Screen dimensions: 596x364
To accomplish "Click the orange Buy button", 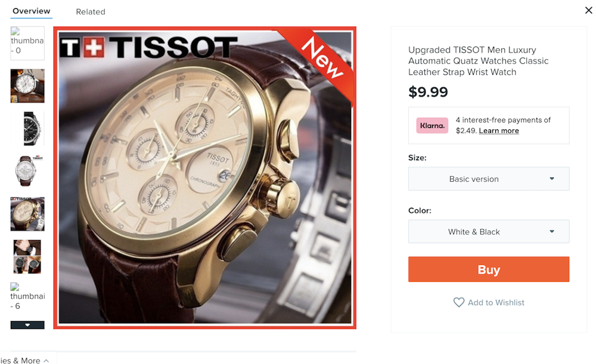I will click(489, 269).
